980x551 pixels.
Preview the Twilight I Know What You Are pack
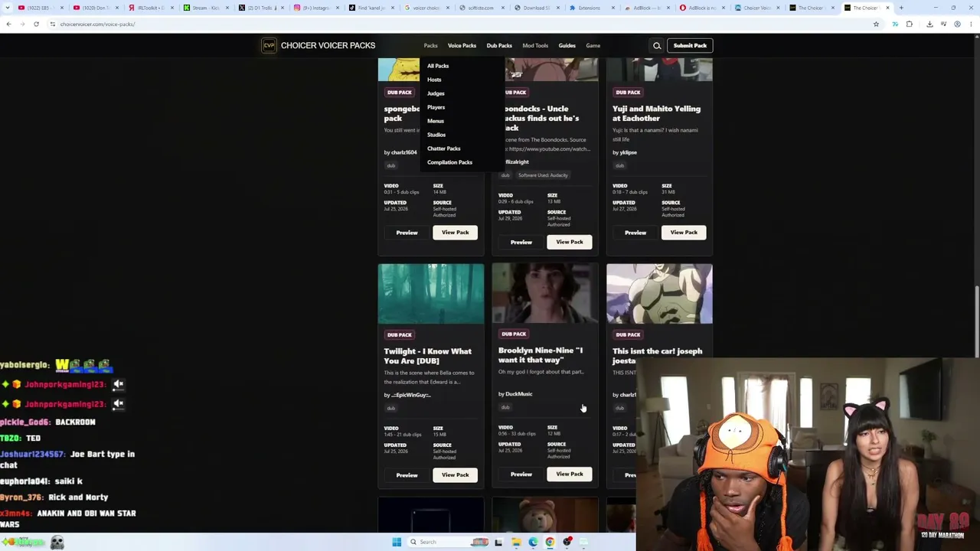[x=407, y=475]
